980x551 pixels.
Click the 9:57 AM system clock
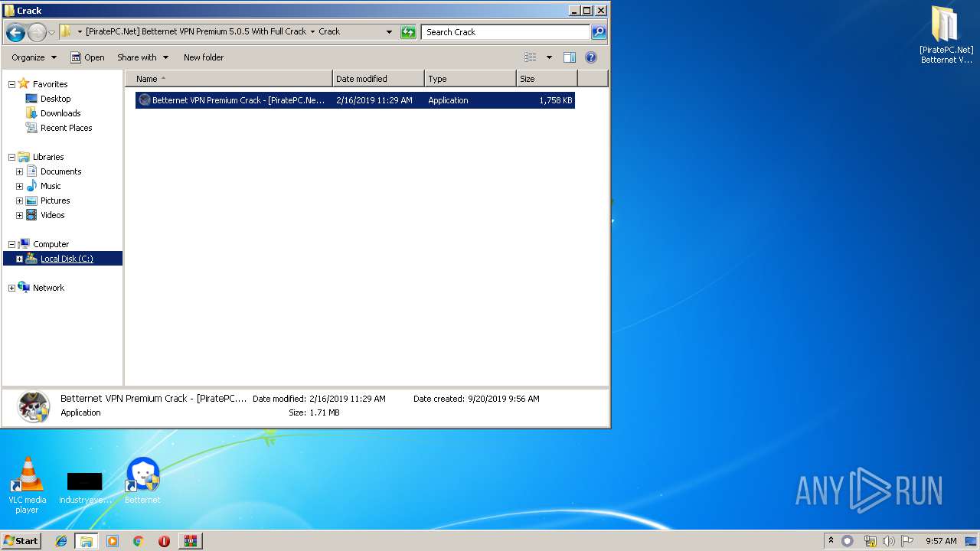(941, 541)
